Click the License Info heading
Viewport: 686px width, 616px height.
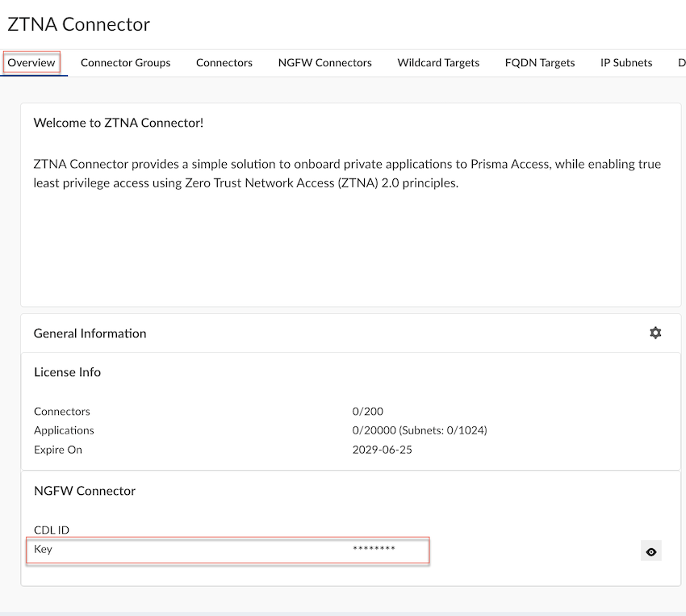(x=67, y=372)
